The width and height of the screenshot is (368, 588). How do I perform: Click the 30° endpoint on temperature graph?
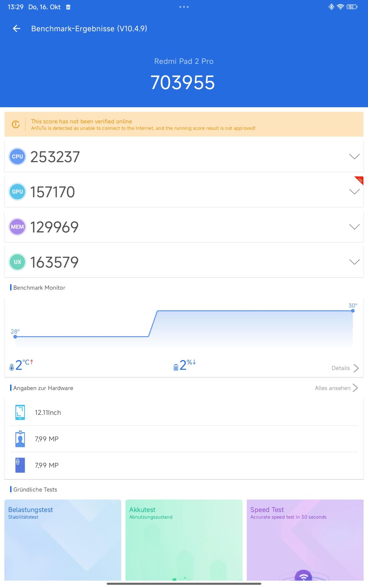tap(353, 311)
